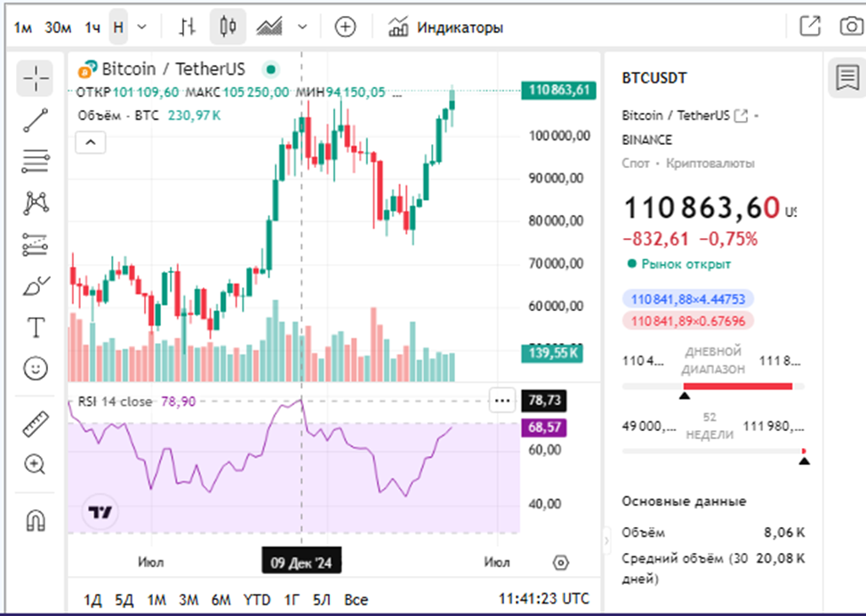This screenshot has height=616, width=866.
Task: Toggle candlestick chart style in toolbar
Action: click(x=227, y=26)
